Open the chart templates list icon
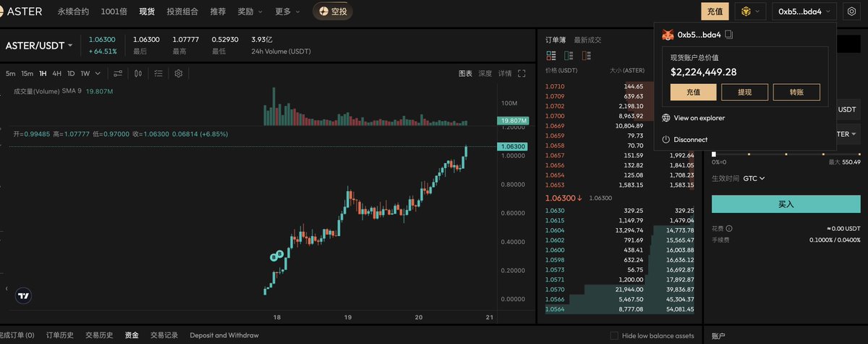This screenshot has height=344, width=868. coord(158,73)
